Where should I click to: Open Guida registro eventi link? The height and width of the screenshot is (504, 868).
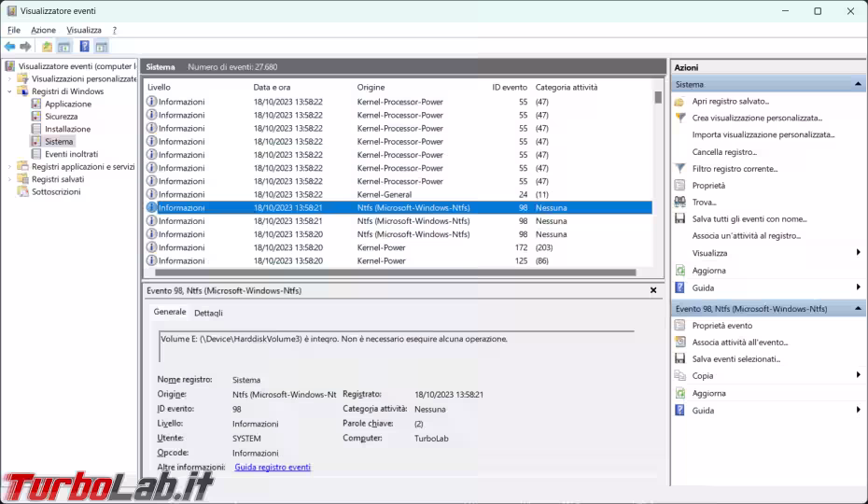click(273, 467)
